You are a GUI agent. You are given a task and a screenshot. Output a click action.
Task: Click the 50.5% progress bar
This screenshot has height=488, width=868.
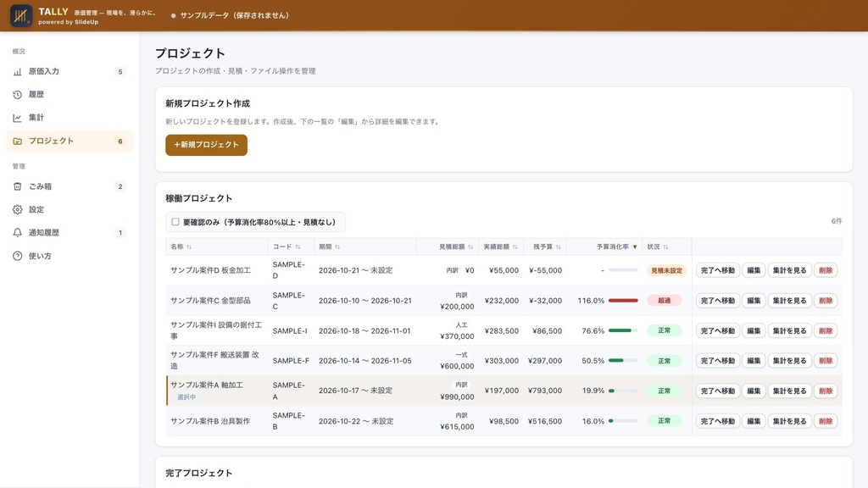(623, 361)
